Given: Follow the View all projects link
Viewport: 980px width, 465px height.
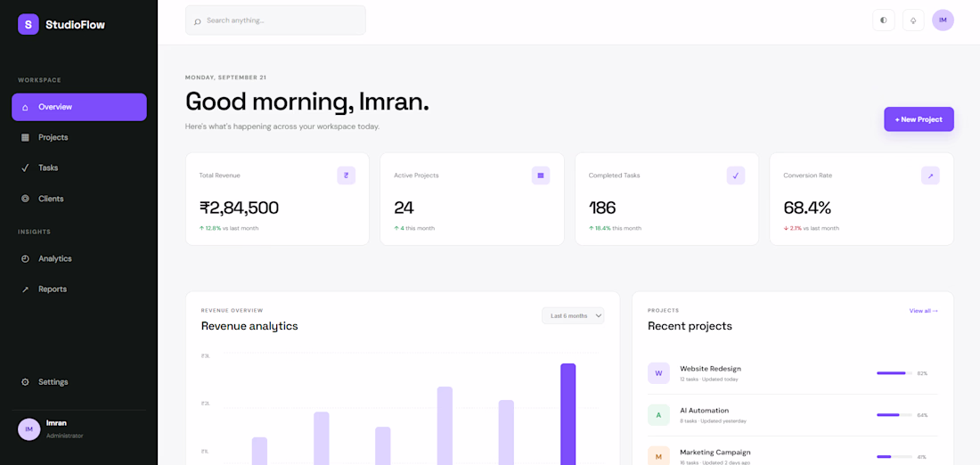Looking at the screenshot, I should coord(923,311).
